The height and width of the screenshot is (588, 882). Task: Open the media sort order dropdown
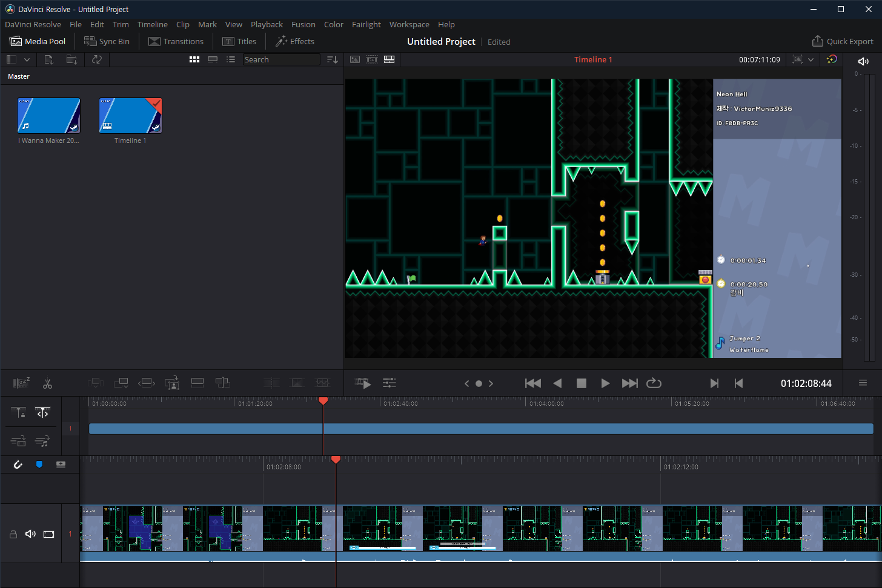pyautogui.click(x=332, y=59)
